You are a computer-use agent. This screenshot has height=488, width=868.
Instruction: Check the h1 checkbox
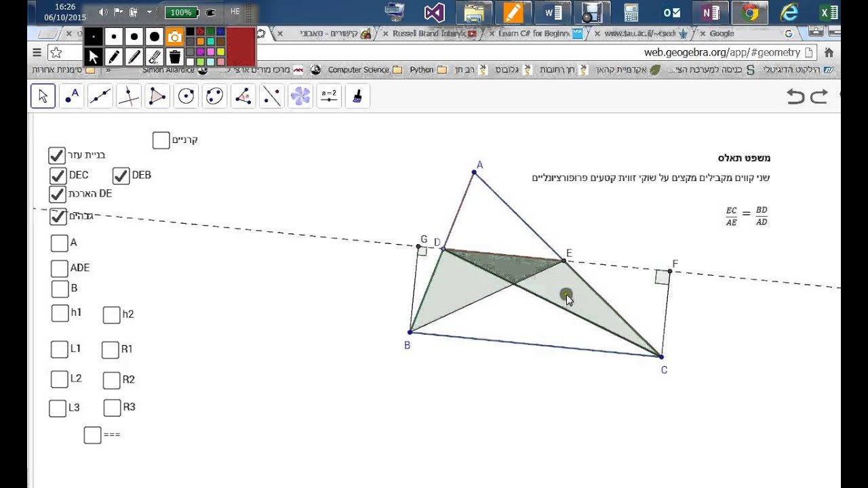60,313
